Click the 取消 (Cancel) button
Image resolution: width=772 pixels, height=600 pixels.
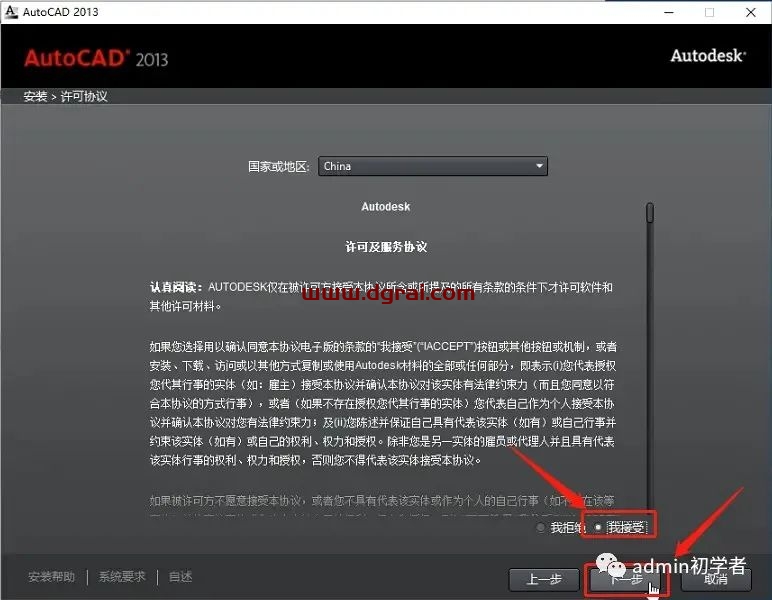[x=716, y=579]
